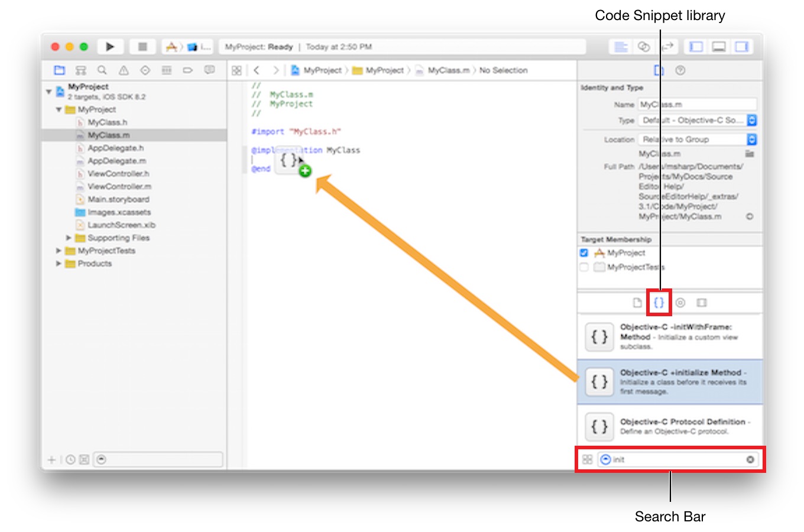
Task: Show the Assistant editor
Action: coord(644,47)
